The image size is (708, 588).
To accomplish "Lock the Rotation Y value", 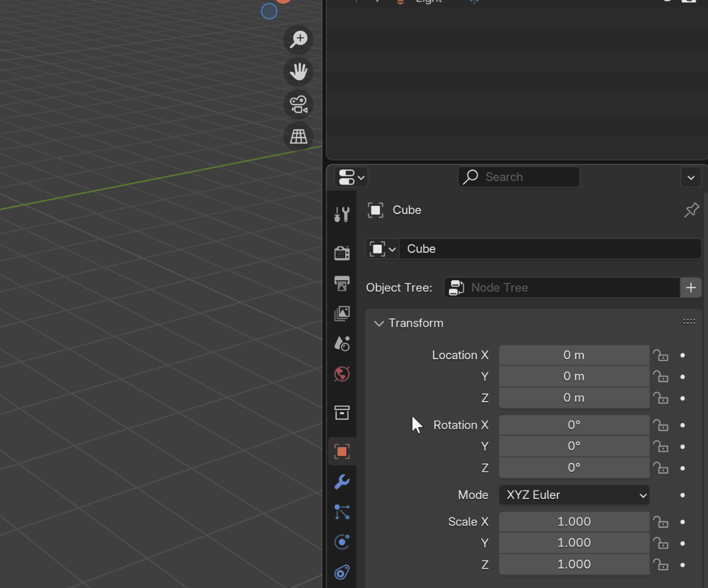I will tap(660, 447).
